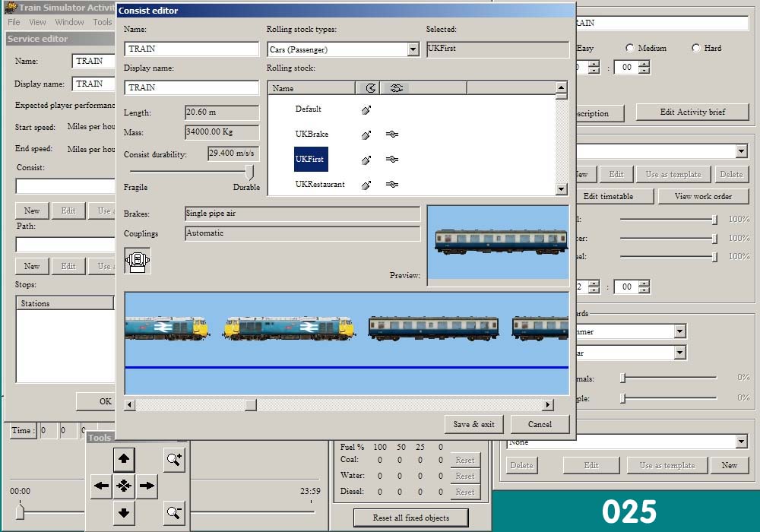Click the UKRestaurant add-to-consist coupler icon
Viewport: 760px width, 532px height.
pos(391,185)
